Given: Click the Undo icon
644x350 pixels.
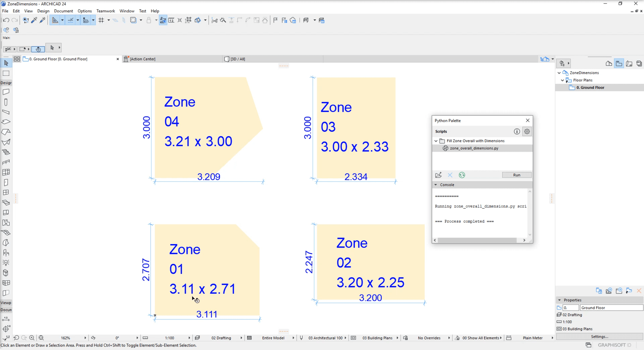Looking at the screenshot, I should pyautogui.click(x=6, y=20).
